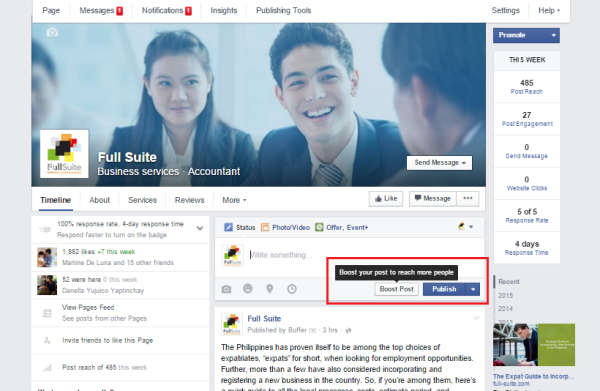Image resolution: width=600 pixels, height=391 pixels.
Task: Open the Send Message dropdown on cover
Action: coord(439,163)
